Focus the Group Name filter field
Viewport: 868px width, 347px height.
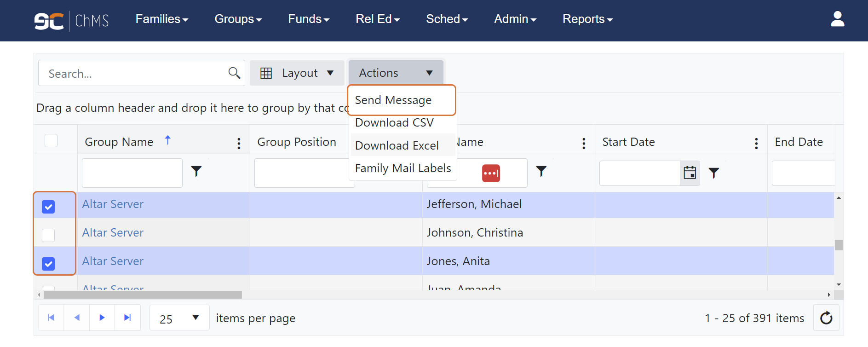(x=132, y=173)
